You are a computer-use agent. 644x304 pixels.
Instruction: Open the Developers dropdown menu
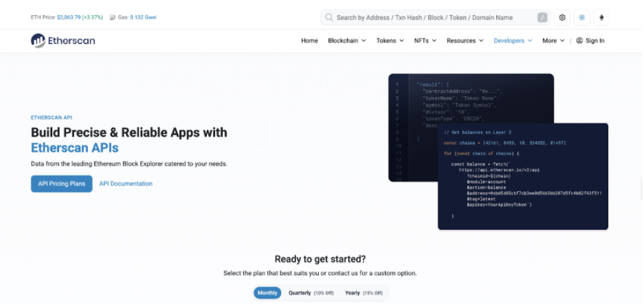click(x=513, y=41)
